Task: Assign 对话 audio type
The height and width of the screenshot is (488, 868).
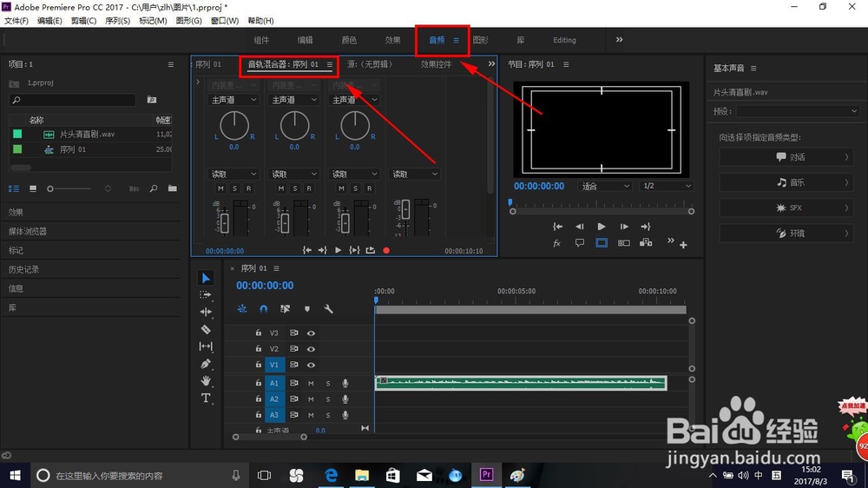Action: click(x=786, y=157)
